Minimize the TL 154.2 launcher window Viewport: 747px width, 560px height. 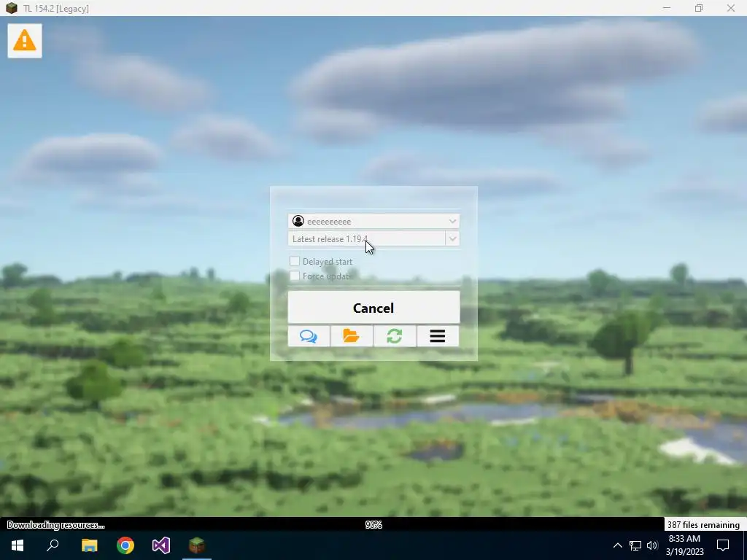tap(667, 8)
